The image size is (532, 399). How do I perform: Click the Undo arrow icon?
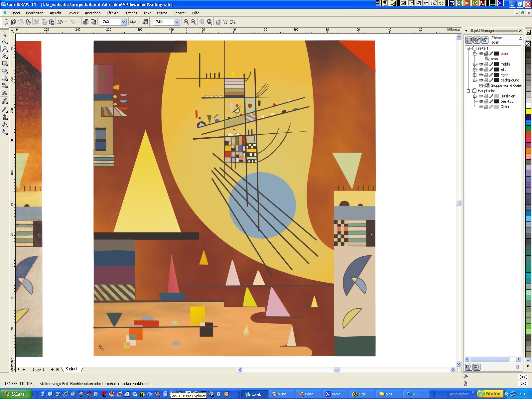60,22
